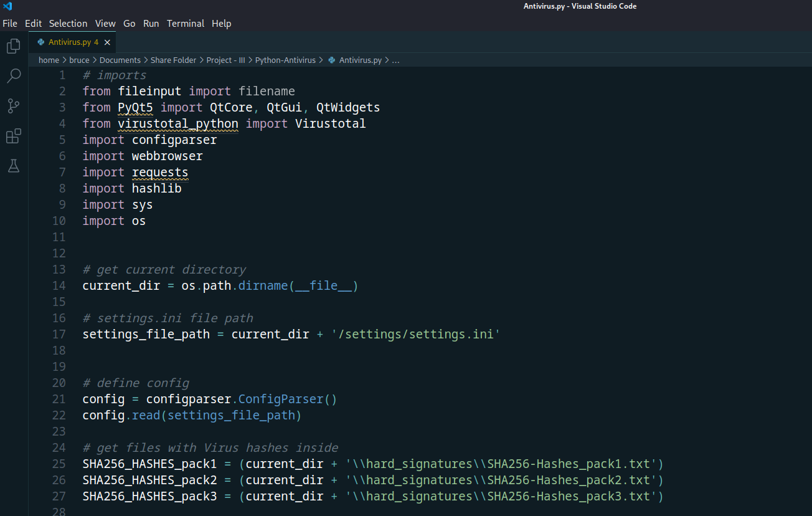Open the Explorer sidebar
This screenshot has height=516, width=812.
tap(13, 45)
